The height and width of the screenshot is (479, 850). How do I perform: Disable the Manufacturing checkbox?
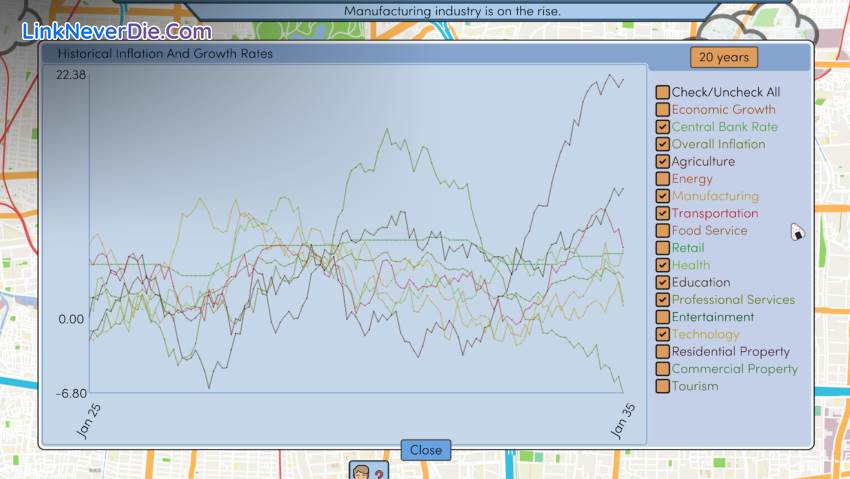tap(662, 196)
